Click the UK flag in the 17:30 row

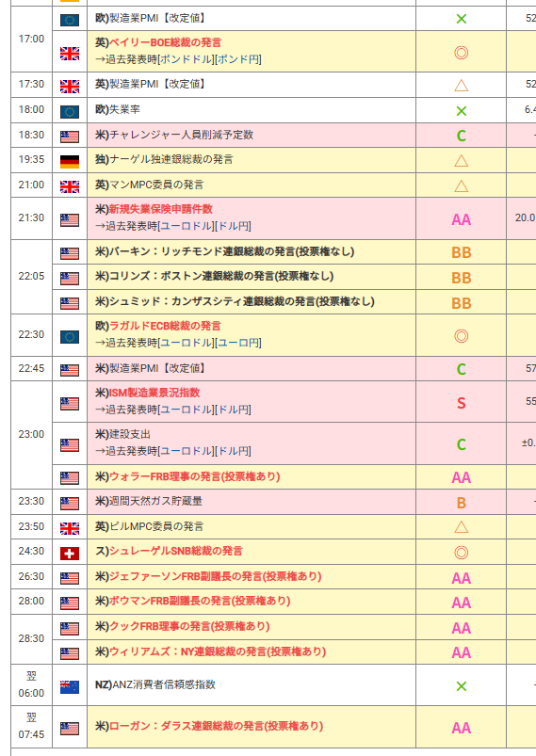point(70,87)
